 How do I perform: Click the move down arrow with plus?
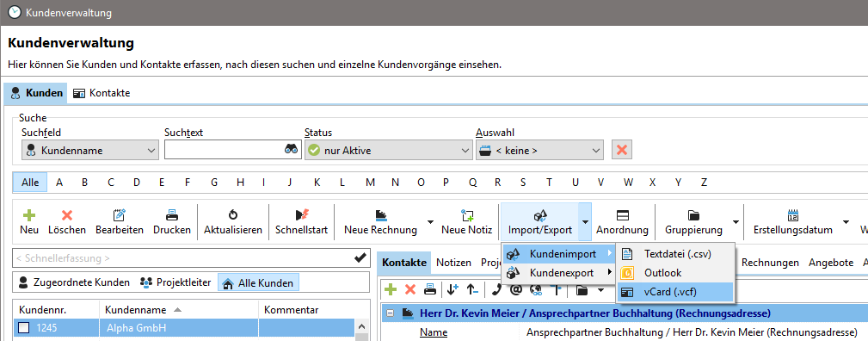[453, 288]
